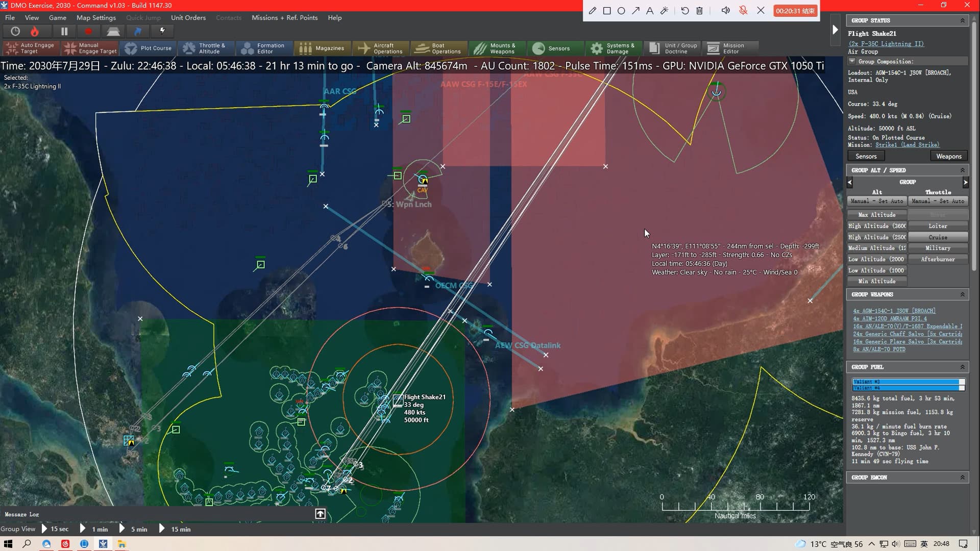Collapse the Group Weapons panel

[x=963, y=294]
